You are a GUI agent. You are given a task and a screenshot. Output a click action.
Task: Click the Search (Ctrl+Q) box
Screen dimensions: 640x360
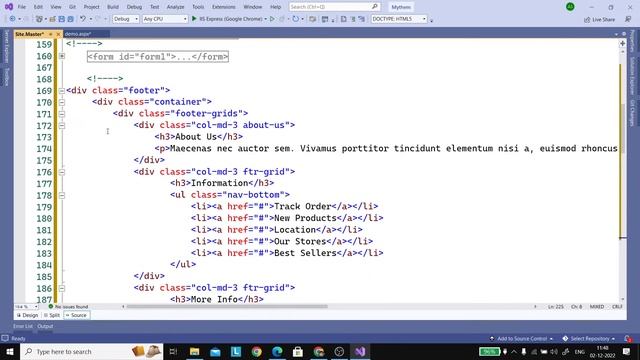(x=335, y=7)
